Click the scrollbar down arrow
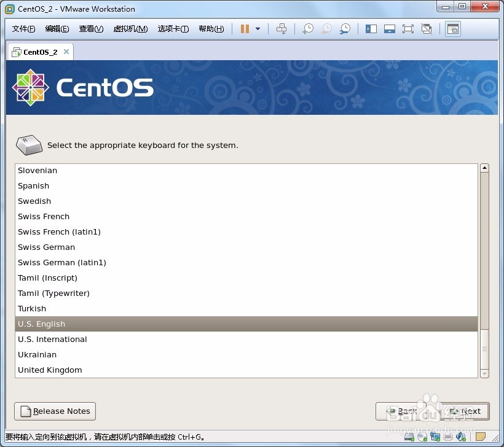504x447 pixels. click(x=484, y=373)
